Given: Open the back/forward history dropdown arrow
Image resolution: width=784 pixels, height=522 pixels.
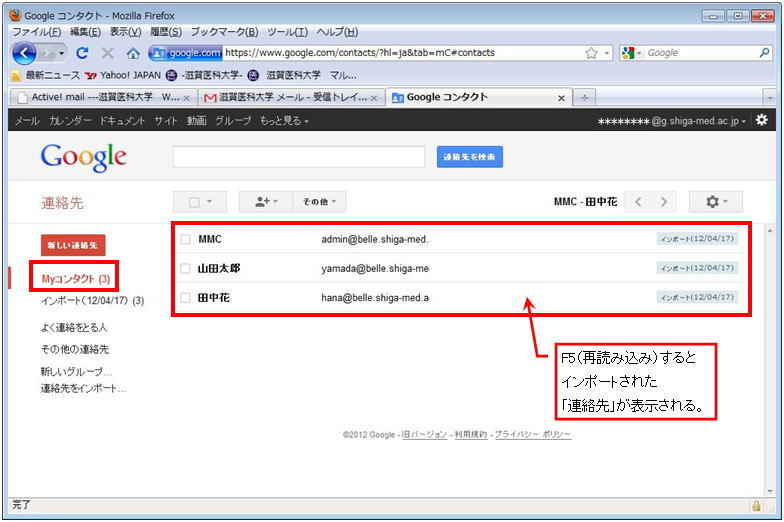Looking at the screenshot, I should [62, 52].
